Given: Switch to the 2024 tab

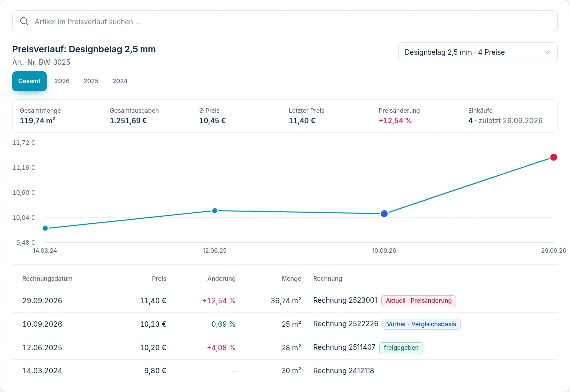Looking at the screenshot, I should 120,81.
